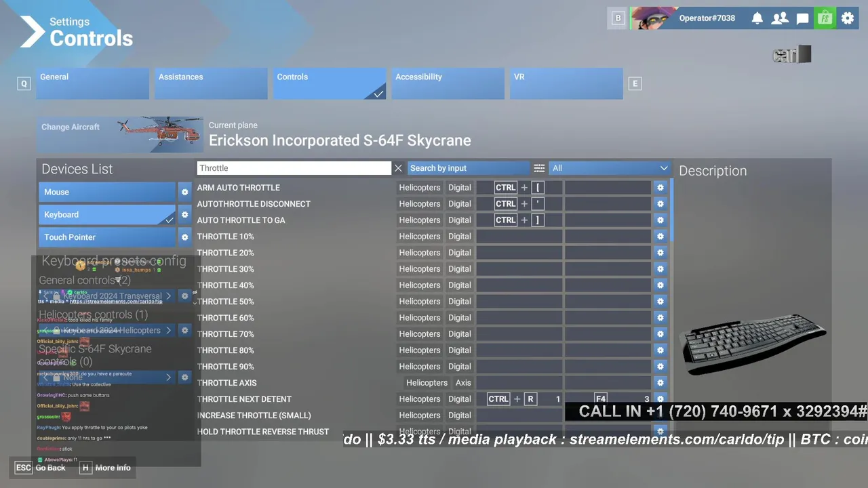The height and width of the screenshot is (488, 868).
Task: Select Touch Pointer in Devices List
Action: [107, 237]
